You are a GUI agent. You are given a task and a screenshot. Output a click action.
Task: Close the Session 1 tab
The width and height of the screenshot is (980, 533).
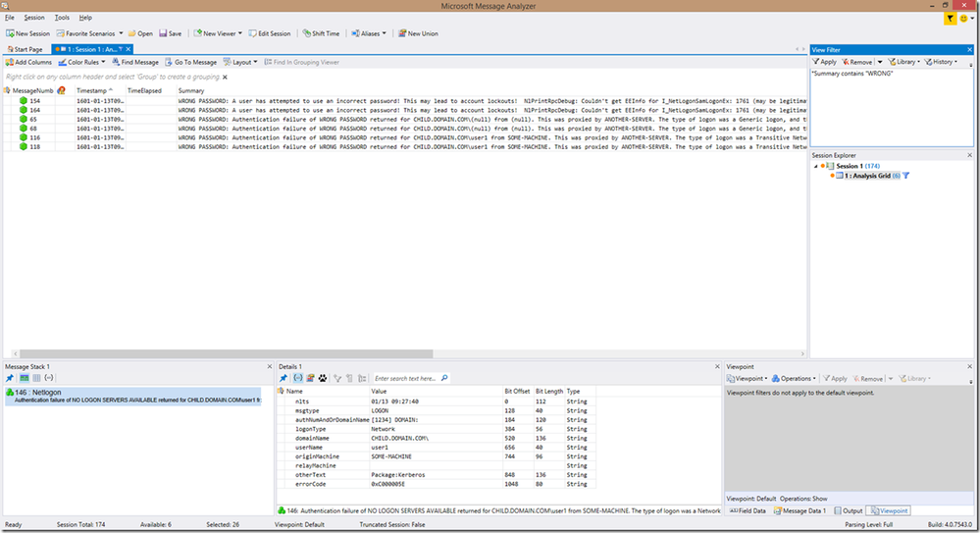(129, 49)
